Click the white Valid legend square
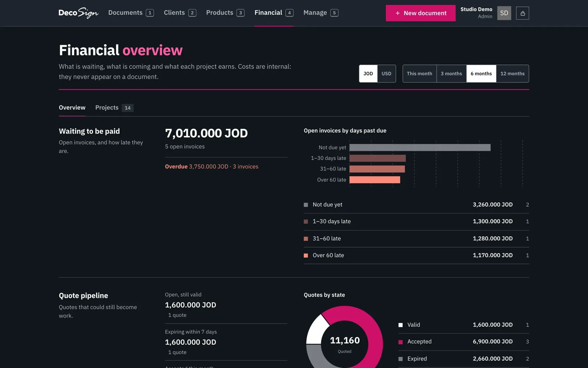This screenshot has width=588, height=368. (x=401, y=325)
